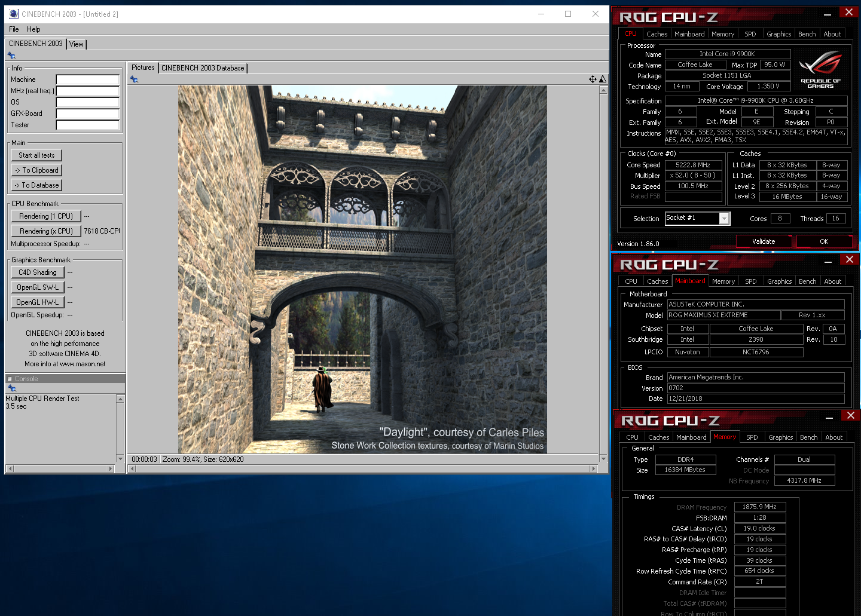Image resolution: width=861 pixels, height=616 pixels.
Task: Click the DRAM Frequency 1875.9 MHz value
Action: (759, 507)
